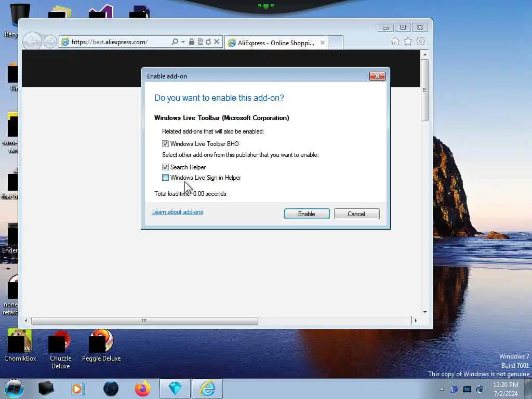Open Peggle Deluxe desktop shortcut

point(101,345)
